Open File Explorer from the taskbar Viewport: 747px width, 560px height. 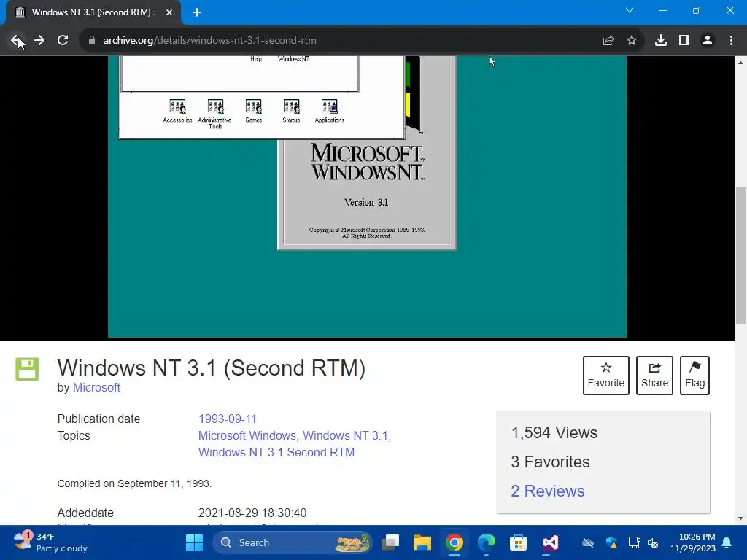coord(422,542)
